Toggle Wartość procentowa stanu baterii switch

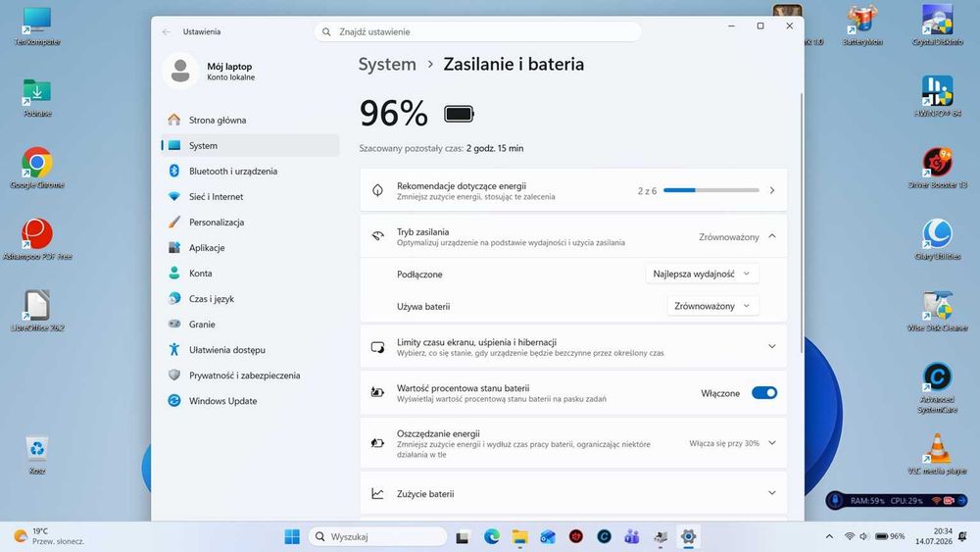[763, 393]
